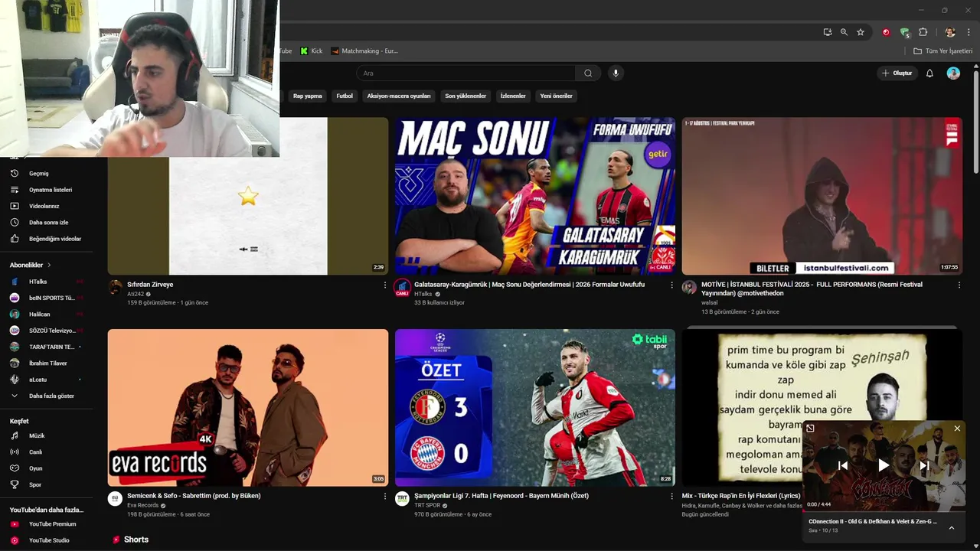Open Chrome extensions puzzle icon
This screenshot has width=980, height=551.
923,32
